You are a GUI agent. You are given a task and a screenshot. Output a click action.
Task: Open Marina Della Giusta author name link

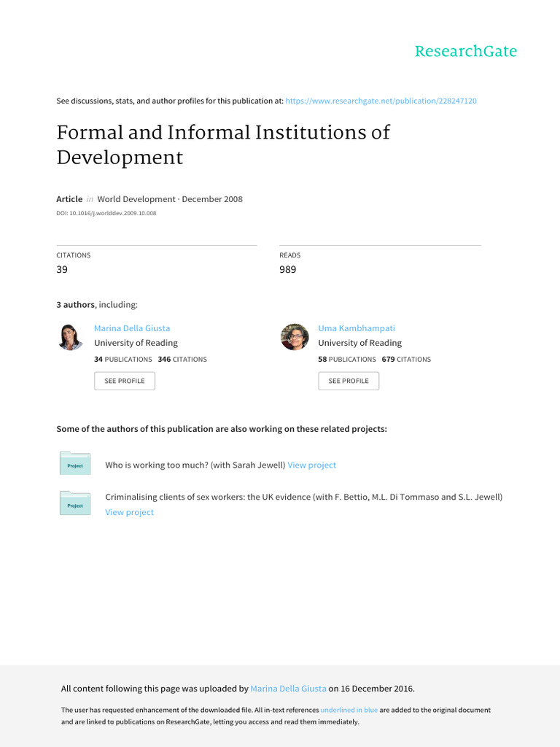tap(132, 328)
